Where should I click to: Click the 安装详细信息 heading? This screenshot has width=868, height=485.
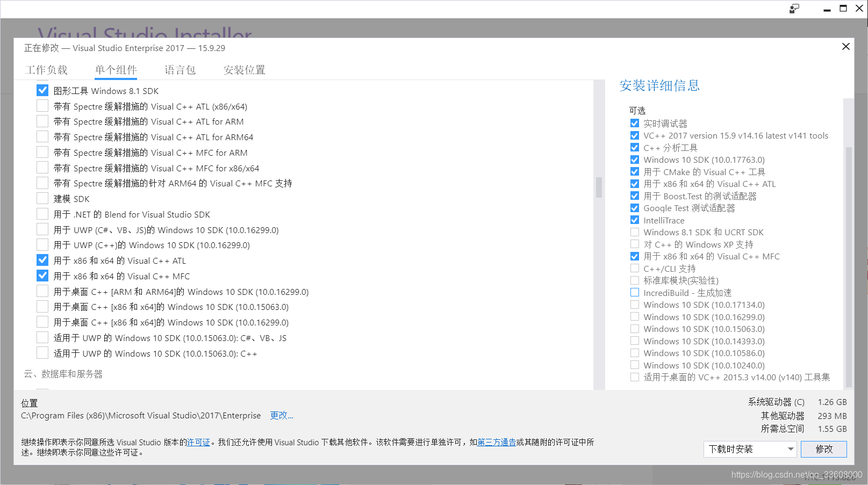pos(659,85)
